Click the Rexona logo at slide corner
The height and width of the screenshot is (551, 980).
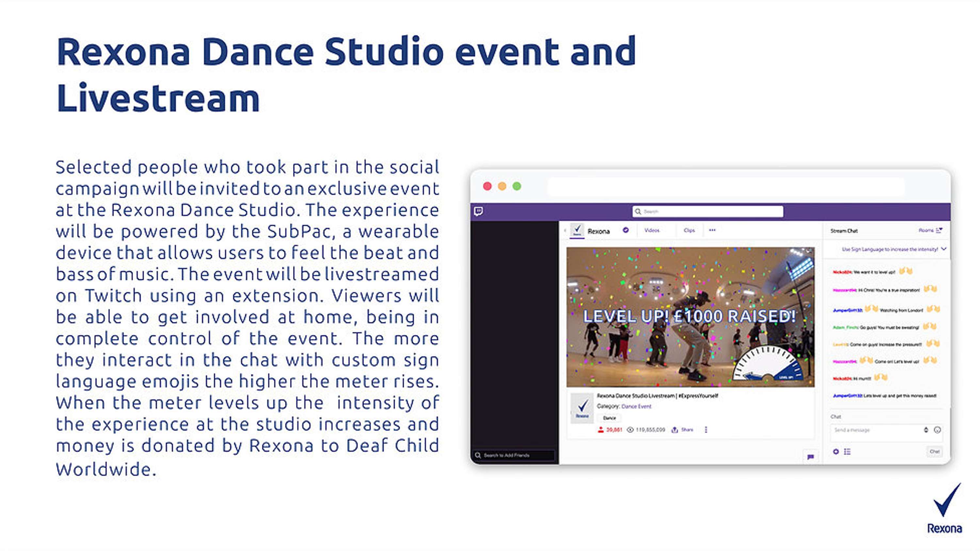(945, 509)
